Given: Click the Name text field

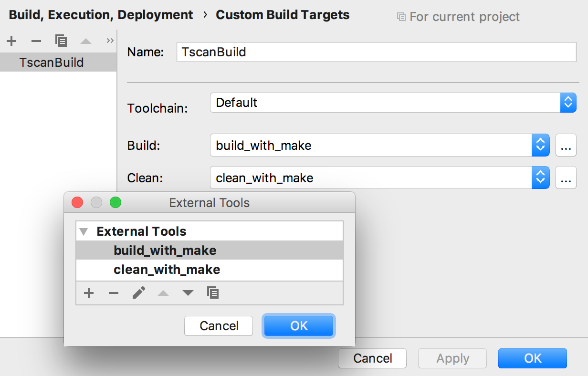Looking at the screenshot, I should click(x=376, y=52).
